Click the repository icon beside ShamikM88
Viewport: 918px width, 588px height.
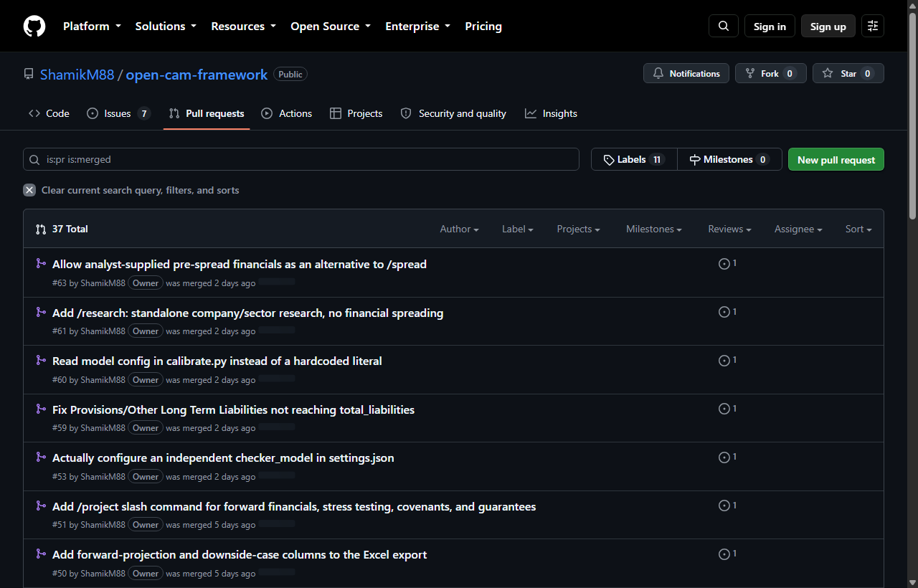coord(29,74)
